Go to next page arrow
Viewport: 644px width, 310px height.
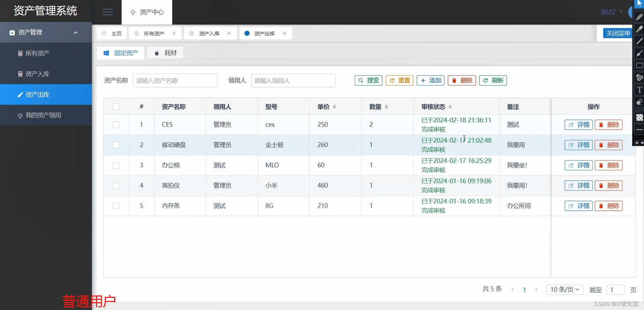point(536,290)
